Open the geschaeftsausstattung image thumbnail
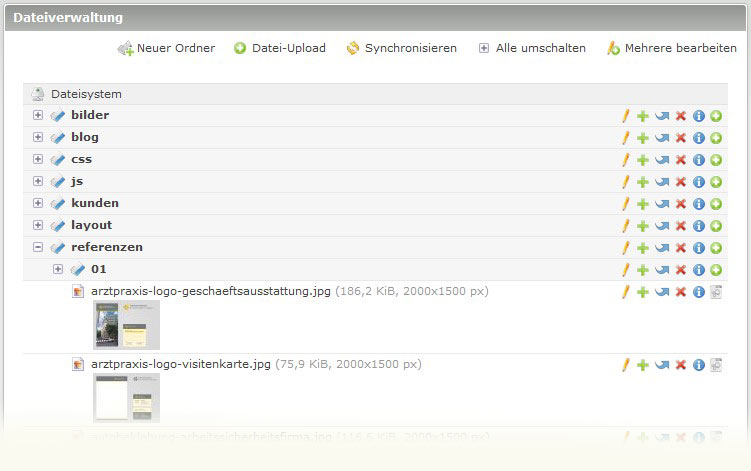Image resolution: width=751 pixels, height=471 pixels. (126, 325)
